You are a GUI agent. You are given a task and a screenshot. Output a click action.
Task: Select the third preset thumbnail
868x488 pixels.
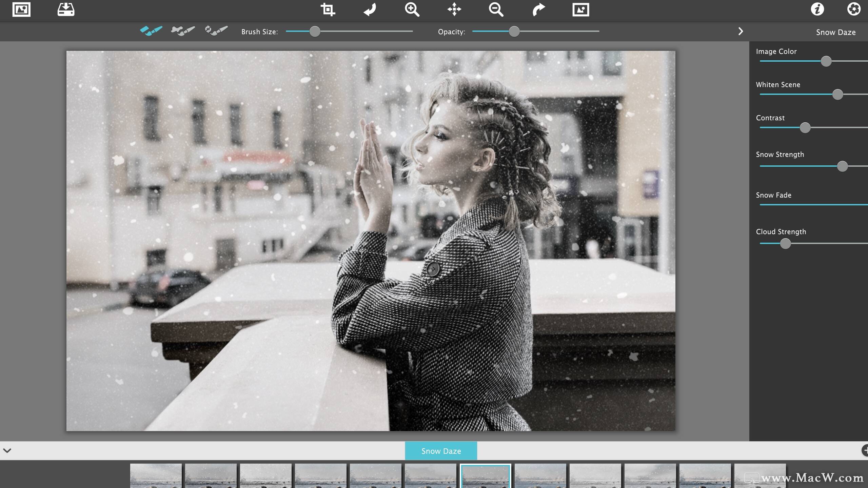[266, 476]
